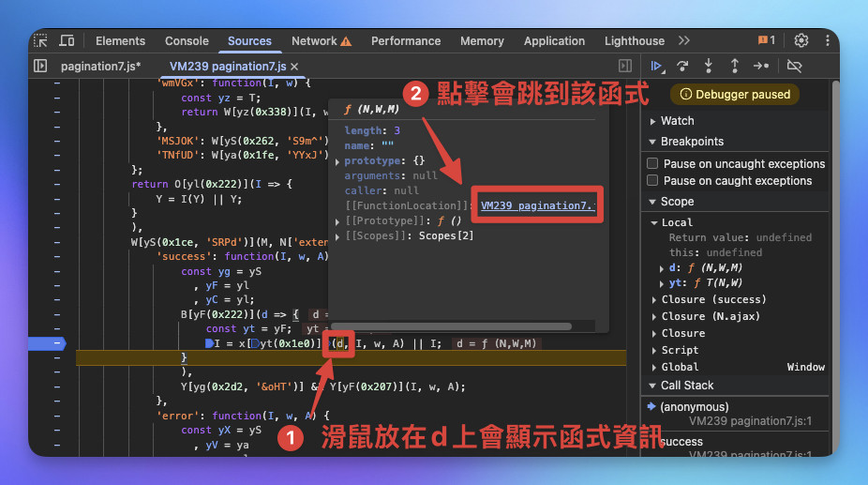868x485 pixels.
Task: Step into next function call
Action: 709,66
